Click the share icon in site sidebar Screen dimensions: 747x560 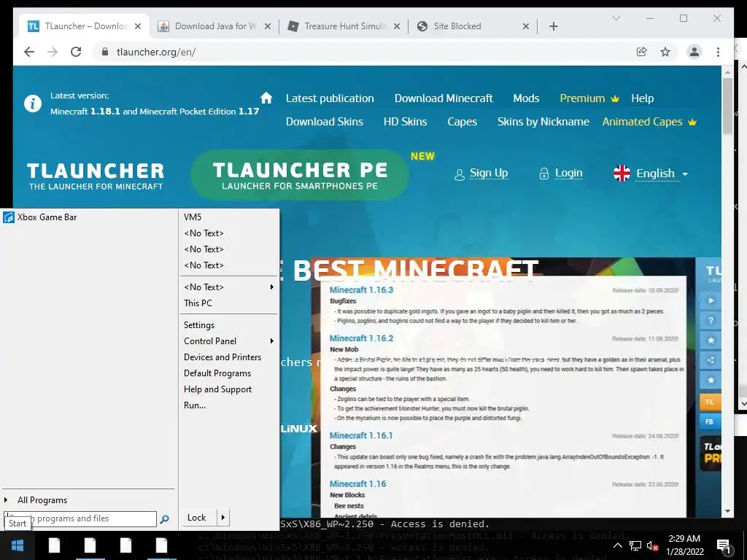pyautogui.click(x=711, y=360)
